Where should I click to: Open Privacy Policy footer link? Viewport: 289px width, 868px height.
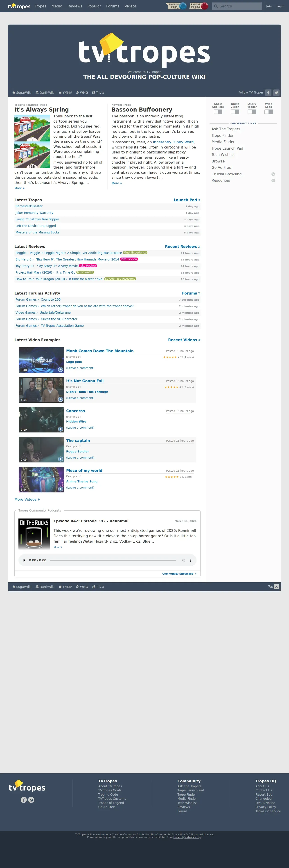tap(265, 807)
